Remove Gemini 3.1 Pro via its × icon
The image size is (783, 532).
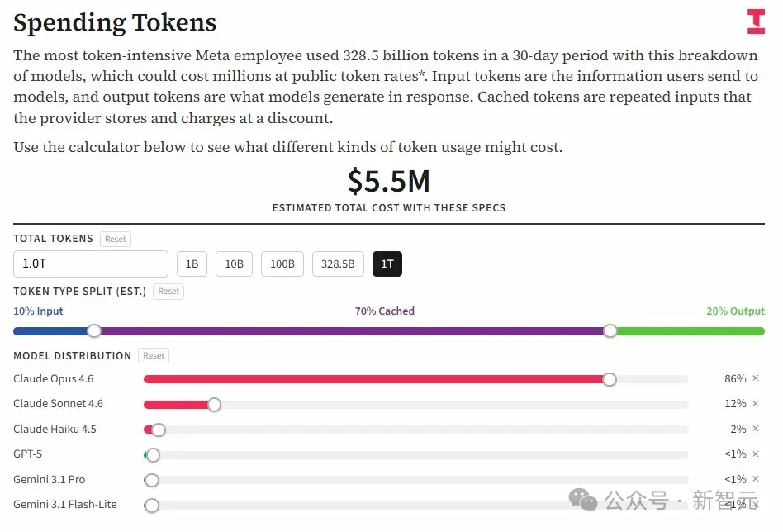[x=756, y=479]
